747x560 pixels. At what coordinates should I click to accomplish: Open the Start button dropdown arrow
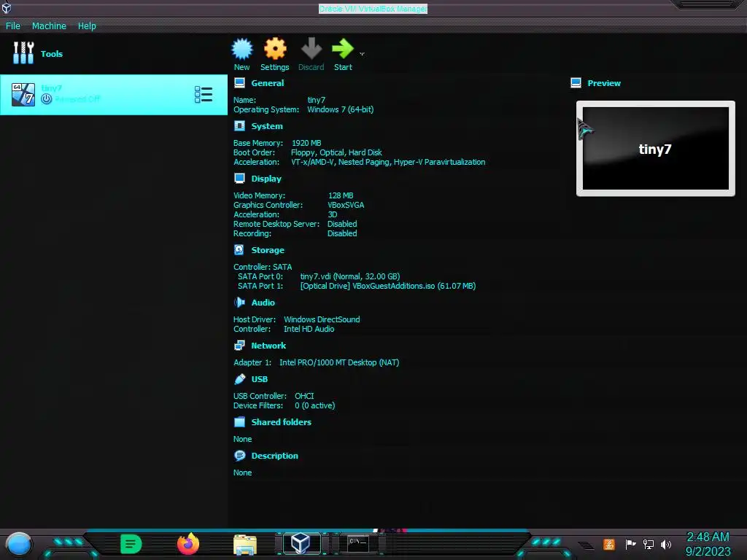[362, 54]
